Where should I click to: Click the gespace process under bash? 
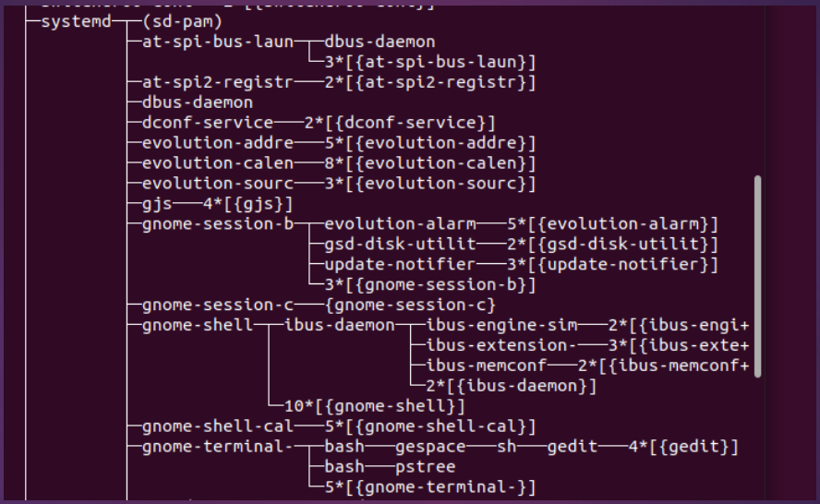click(x=429, y=447)
